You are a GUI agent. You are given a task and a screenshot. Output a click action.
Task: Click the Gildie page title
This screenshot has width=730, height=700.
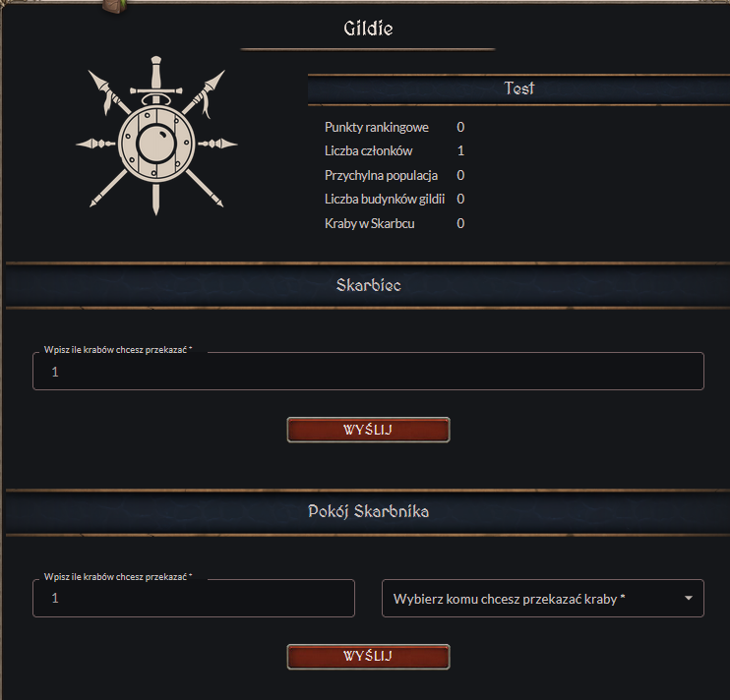click(x=368, y=29)
